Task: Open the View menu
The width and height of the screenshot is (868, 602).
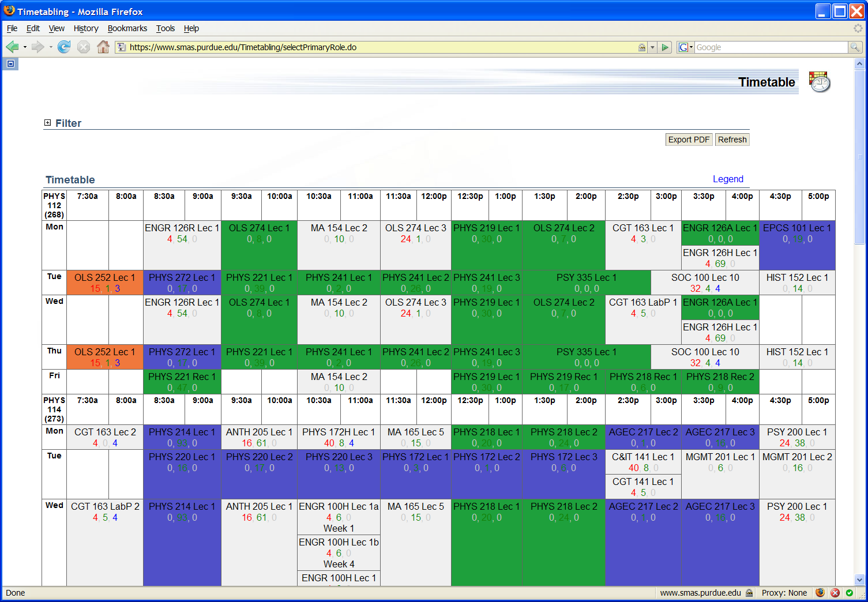Action: coord(57,28)
